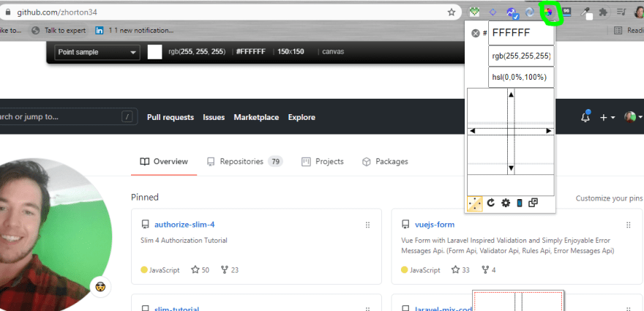Open Issues in the GitHub header
The width and height of the screenshot is (644, 311).
click(214, 117)
